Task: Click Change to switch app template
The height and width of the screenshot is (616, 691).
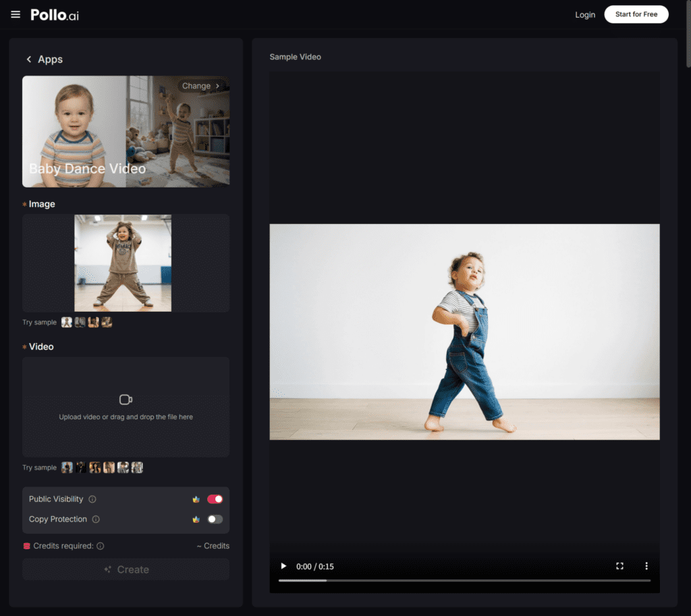Action: (200, 86)
